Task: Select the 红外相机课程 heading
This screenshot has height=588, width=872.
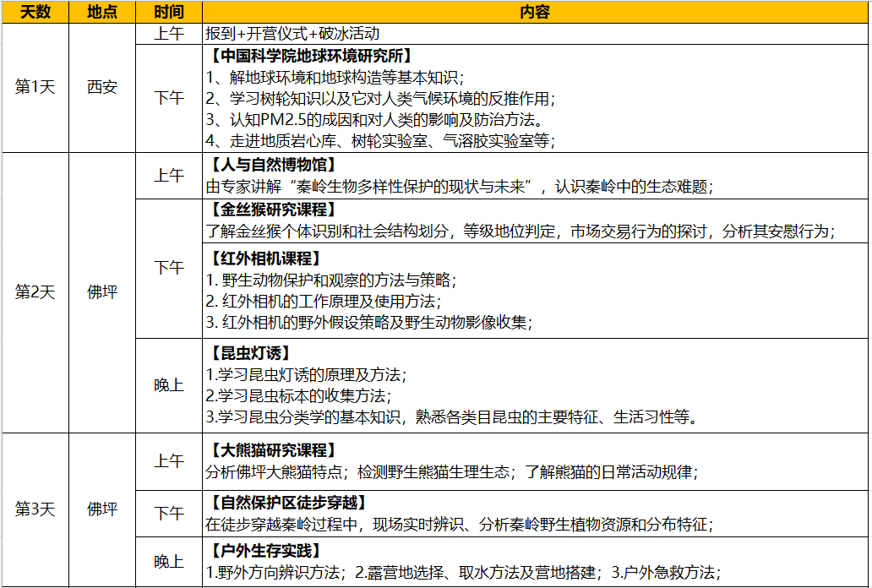Action: (x=264, y=258)
